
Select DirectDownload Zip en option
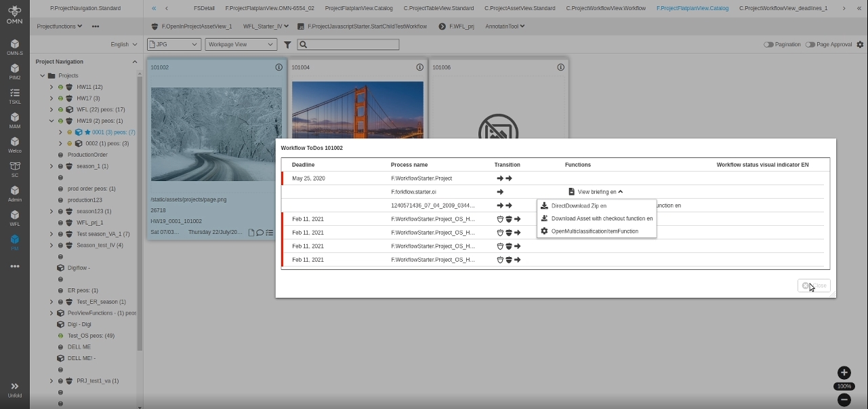tap(578, 206)
